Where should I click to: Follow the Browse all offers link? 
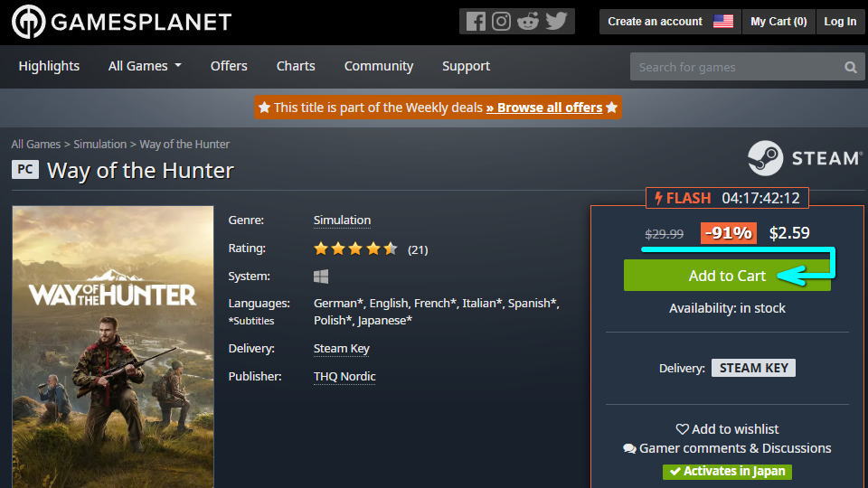tap(544, 108)
